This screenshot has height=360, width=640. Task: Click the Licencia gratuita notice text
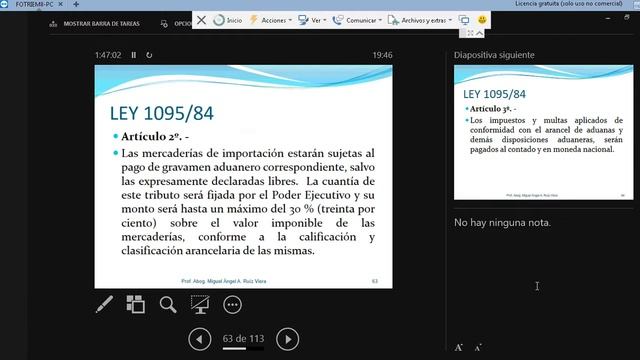point(569,4)
